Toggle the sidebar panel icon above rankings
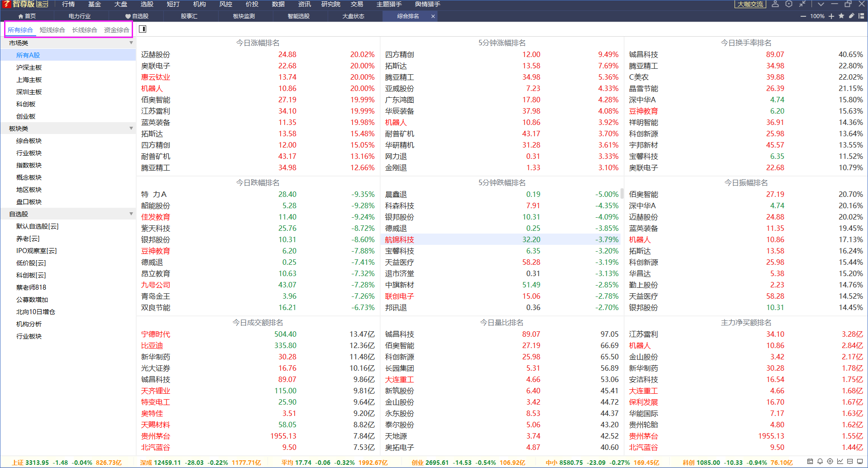 [x=143, y=29]
